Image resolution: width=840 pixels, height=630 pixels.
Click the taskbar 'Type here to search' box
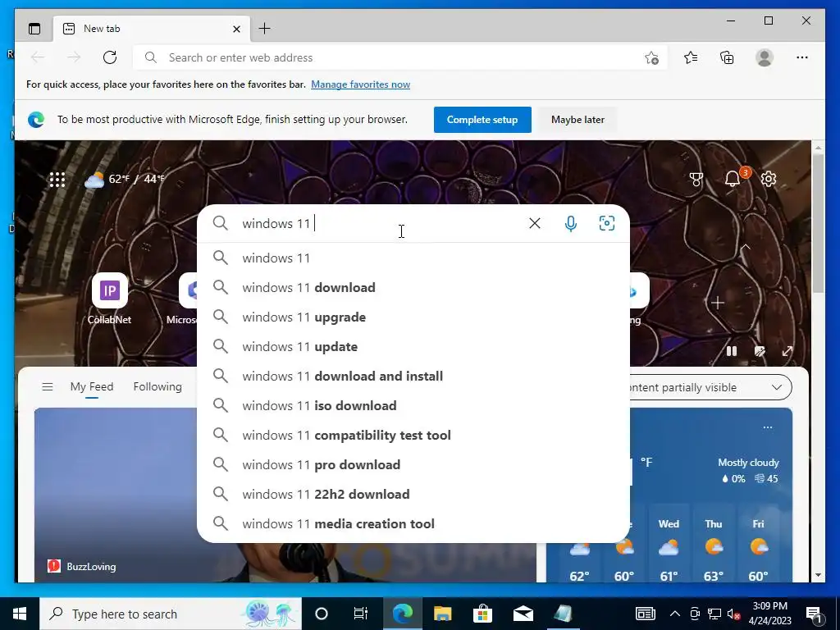171,614
